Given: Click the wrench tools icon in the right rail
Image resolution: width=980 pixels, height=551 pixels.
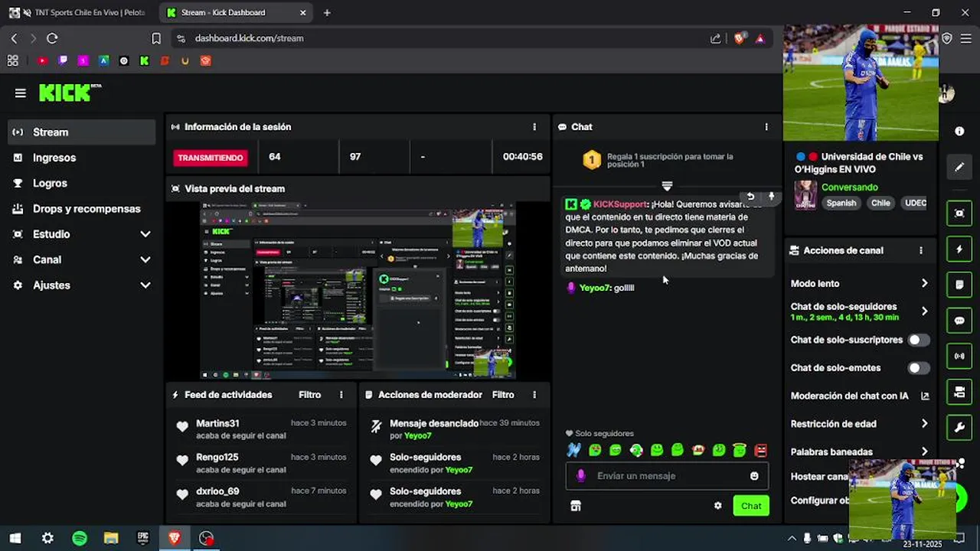Looking at the screenshot, I should (x=959, y=428).
